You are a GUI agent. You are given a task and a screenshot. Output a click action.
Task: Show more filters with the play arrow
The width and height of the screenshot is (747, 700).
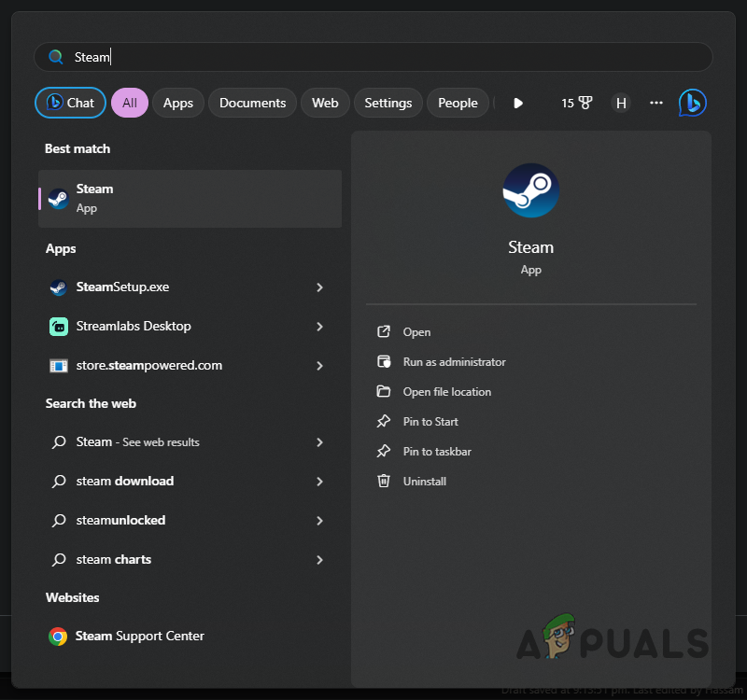pos(518,103)
